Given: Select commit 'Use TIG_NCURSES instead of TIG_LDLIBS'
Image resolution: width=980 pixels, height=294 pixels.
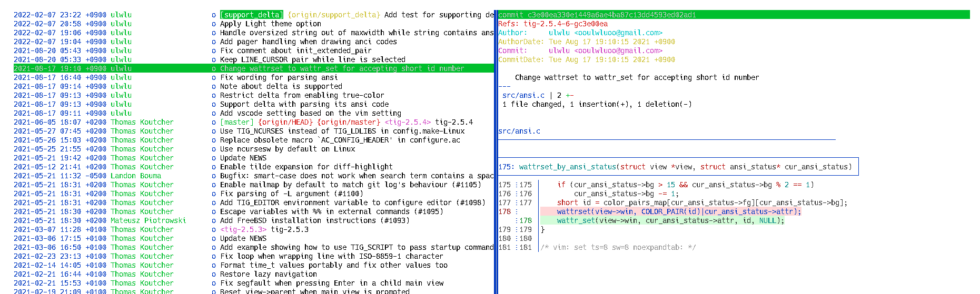Looking at the screenshot, I should pos(253,131).
